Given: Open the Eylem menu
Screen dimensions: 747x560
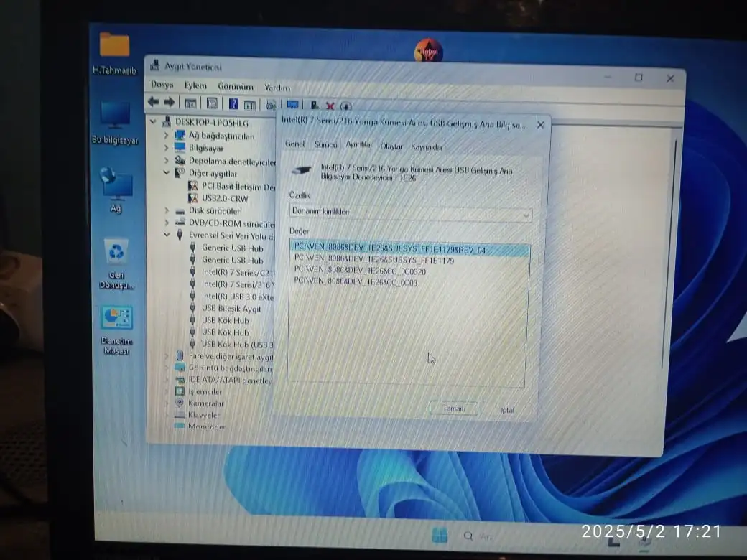Looking at the screenshot, I should [195, 85].
